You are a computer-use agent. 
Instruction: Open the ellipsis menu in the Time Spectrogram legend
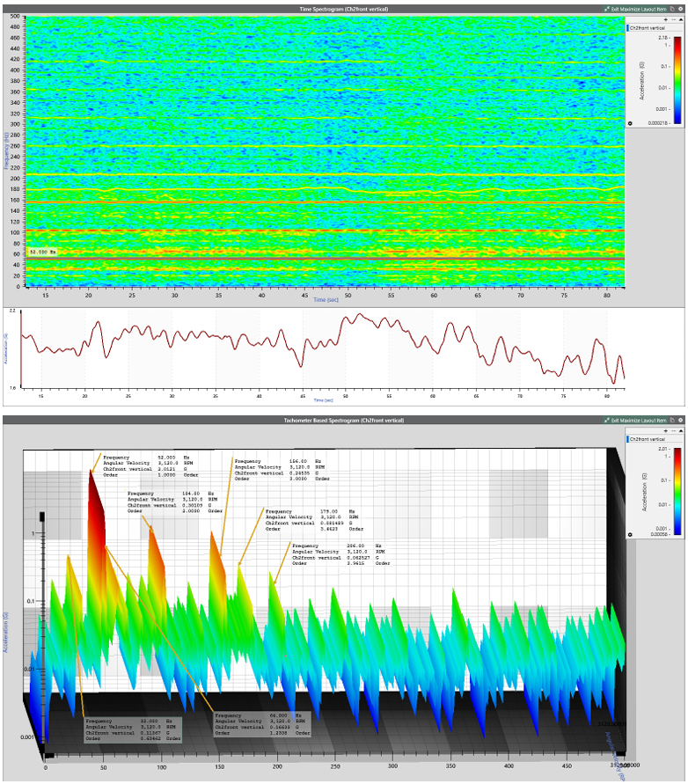coord(674,19)
